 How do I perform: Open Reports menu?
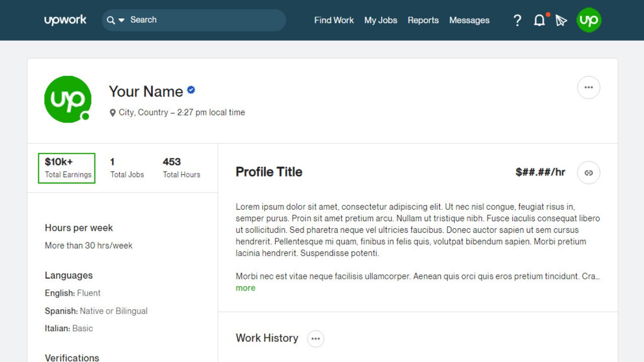tap(423, 20)
